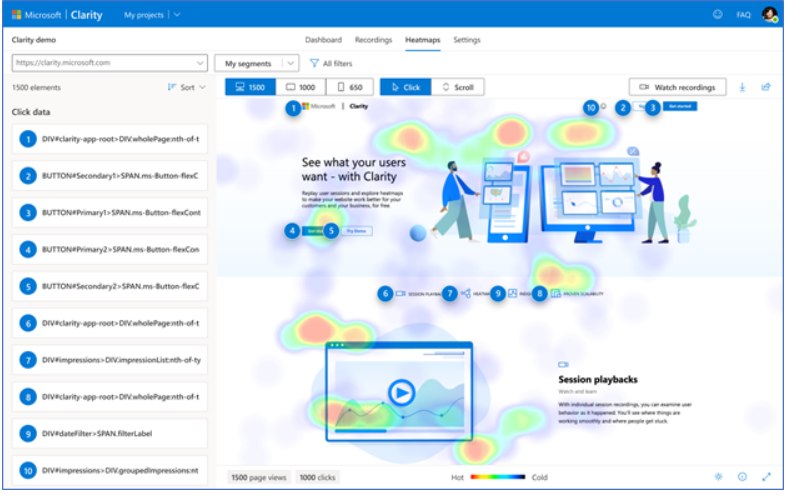Switch to the 650 mobile view
800x498 pixels.
(349, 87)
